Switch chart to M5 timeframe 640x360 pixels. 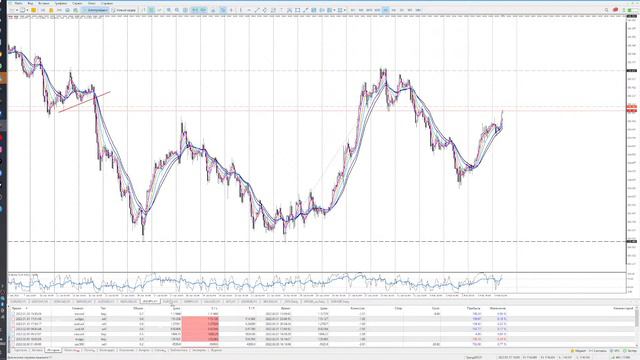pyautogui.click(x=361, y=10)
